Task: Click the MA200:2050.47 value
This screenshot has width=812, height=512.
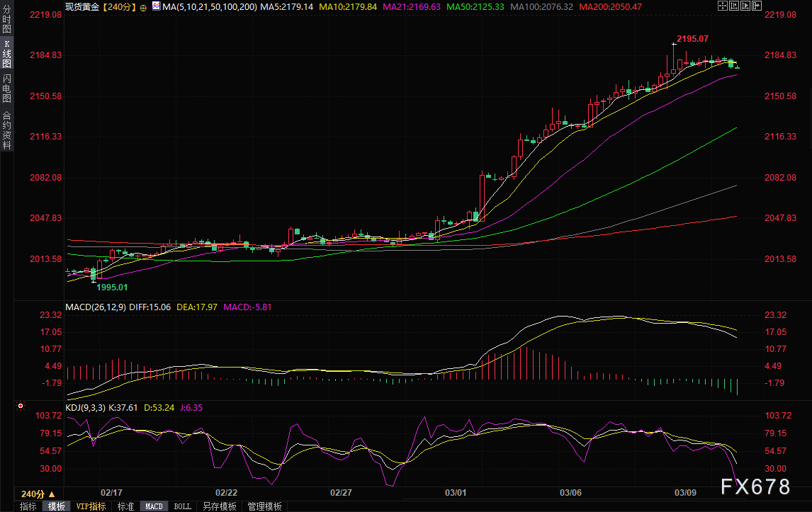Action: pos(611,7)
